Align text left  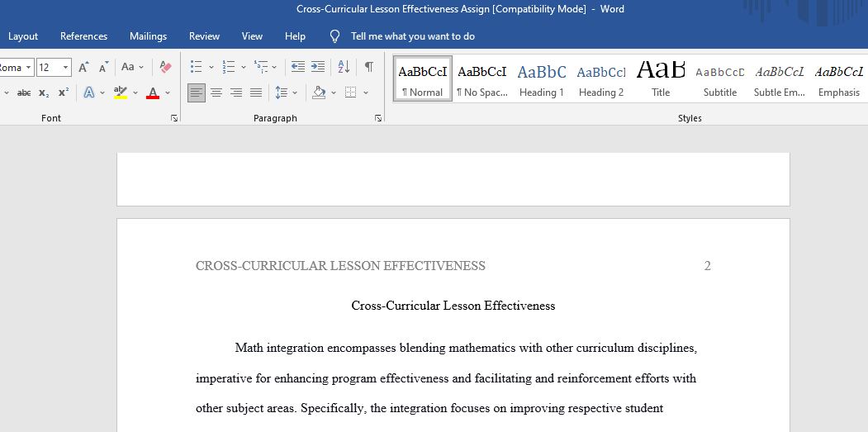[196, 93]
